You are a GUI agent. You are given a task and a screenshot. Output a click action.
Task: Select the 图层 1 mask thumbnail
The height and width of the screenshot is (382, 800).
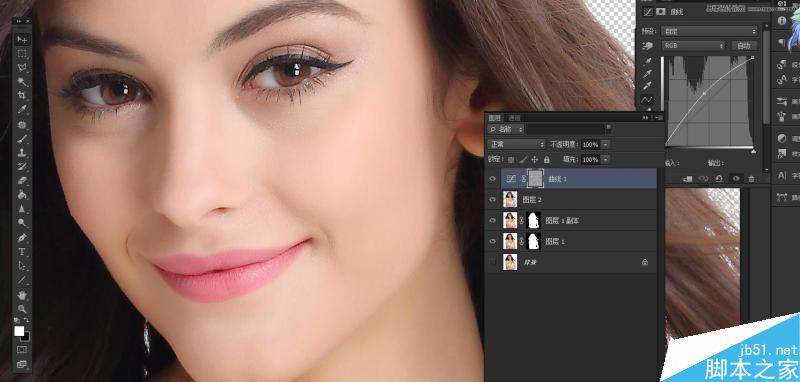(x=534, y=241)
